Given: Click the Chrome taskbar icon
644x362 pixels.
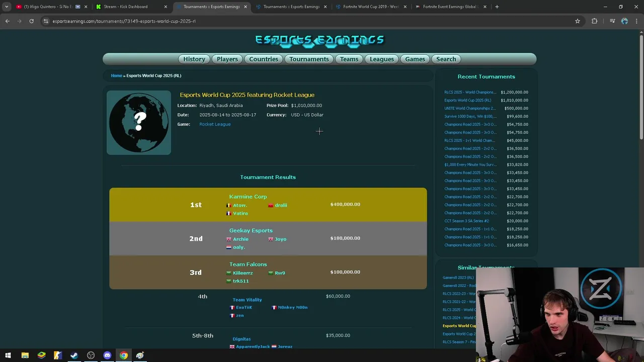Looking at the screenshot, I should tap(123, 355).
